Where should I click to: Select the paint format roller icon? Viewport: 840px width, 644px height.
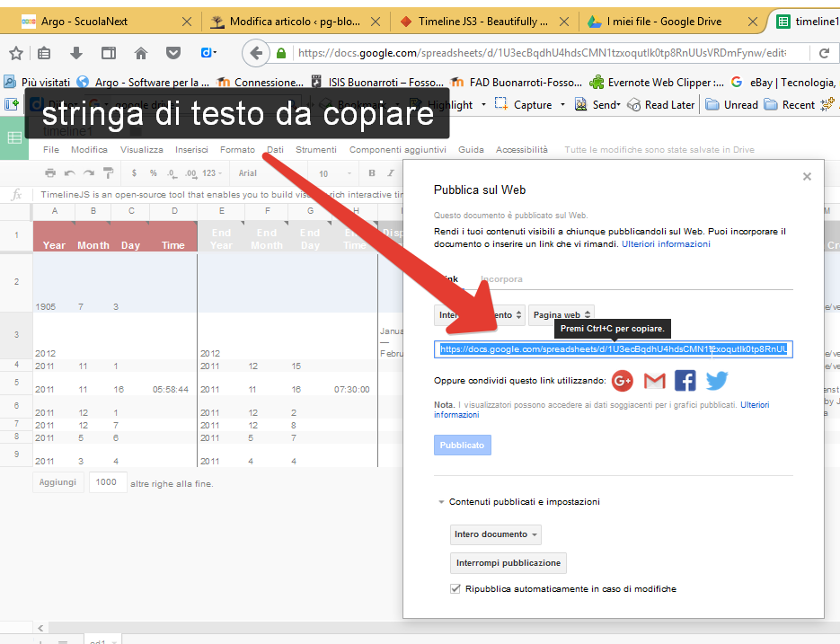[x=108, y=173]
